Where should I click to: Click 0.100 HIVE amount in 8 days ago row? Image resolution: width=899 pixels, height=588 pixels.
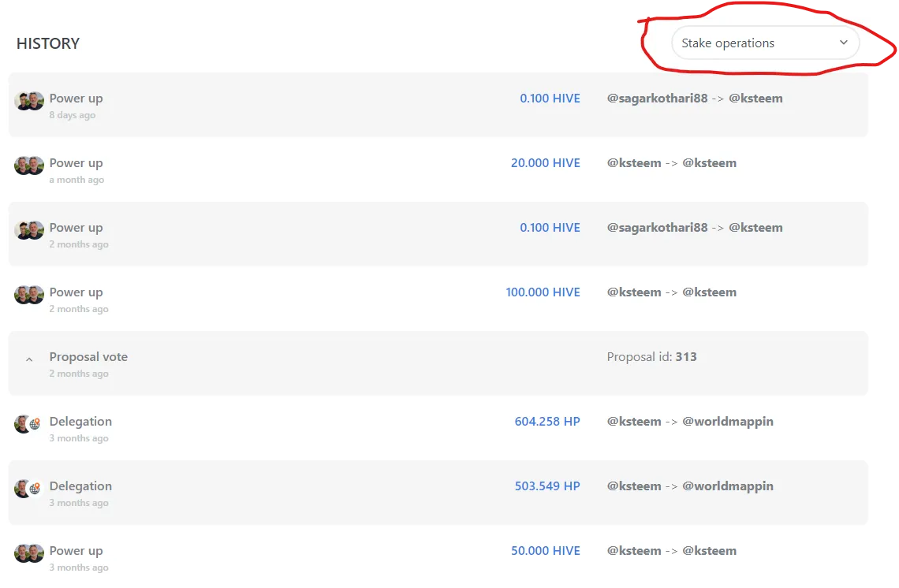click(550, 99)
